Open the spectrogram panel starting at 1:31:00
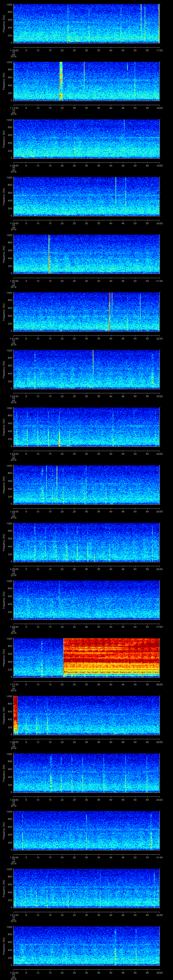The height and width of the screenshot is (980, 173). pyautogui.click(x=86, y=888)
